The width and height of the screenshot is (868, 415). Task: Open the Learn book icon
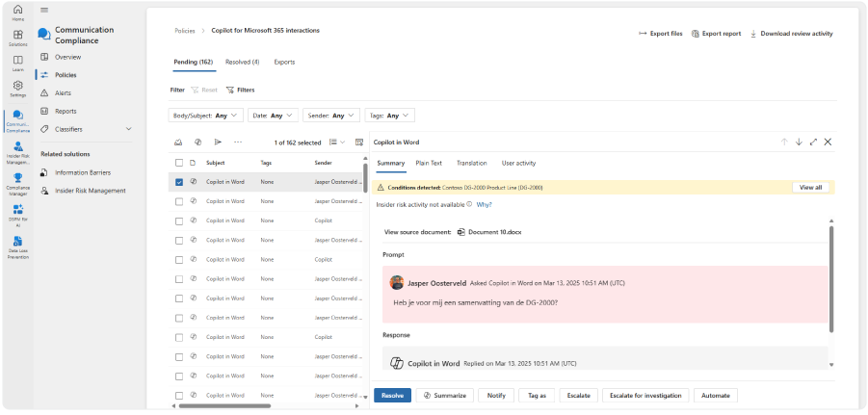tap(18, 63)
